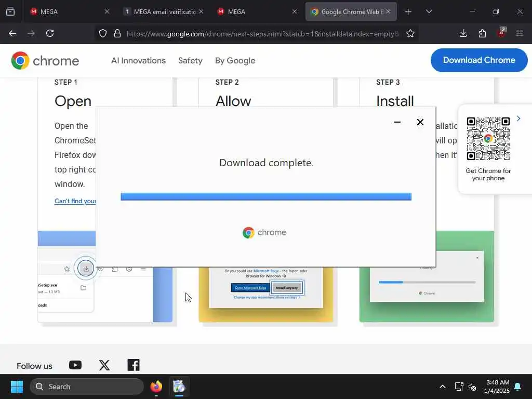This screenshot has height=399, width=532.
Task: Click the Download complete. message text
Action: click(267, 163)
